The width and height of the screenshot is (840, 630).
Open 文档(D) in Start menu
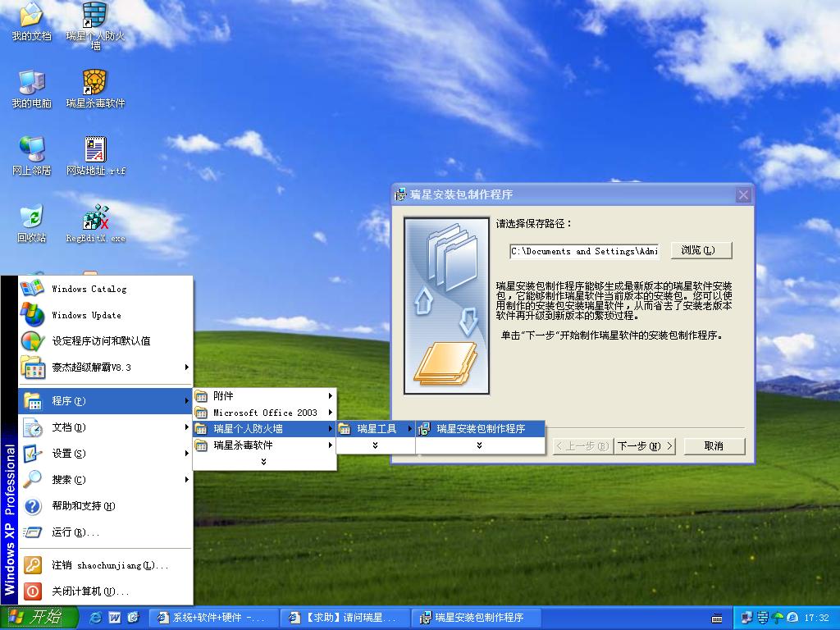pos(106,427)
